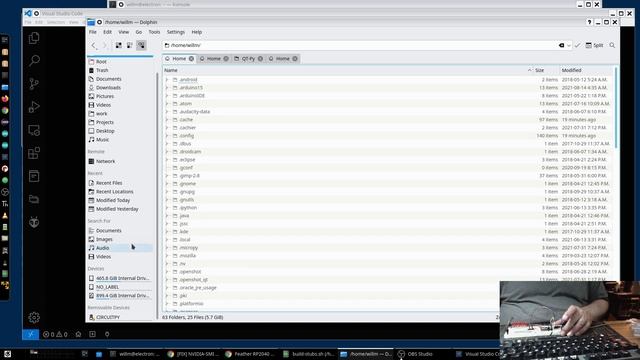Open VS Code Extensions icon
640x360 pixels.
click(x=34, y=153)
